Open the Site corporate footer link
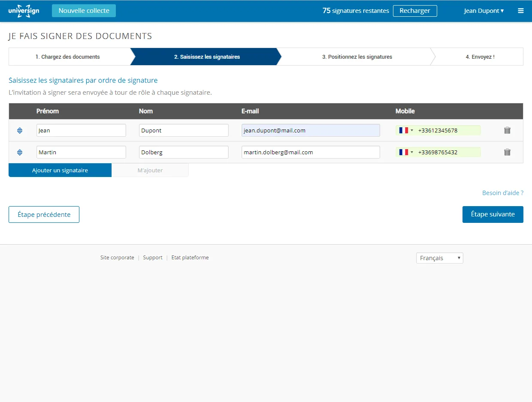The height and width of the screenshot is (402, 532). tap(117, 258)
